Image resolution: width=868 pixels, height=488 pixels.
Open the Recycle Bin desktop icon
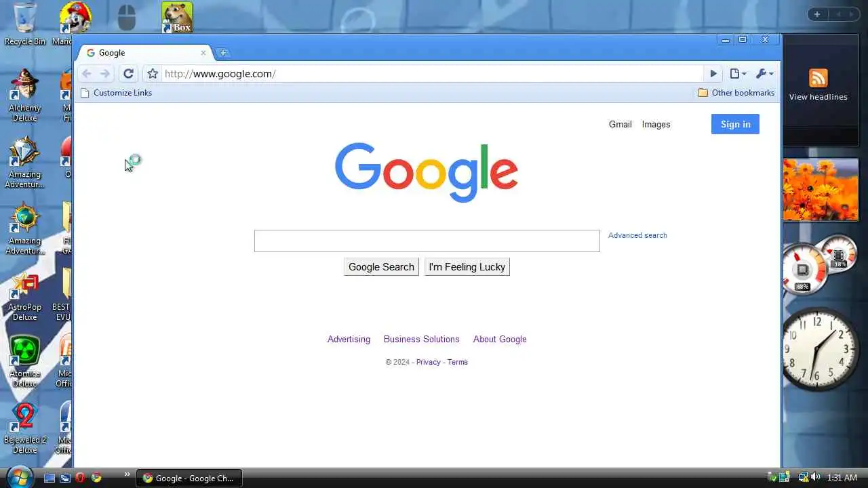(25, 24)
